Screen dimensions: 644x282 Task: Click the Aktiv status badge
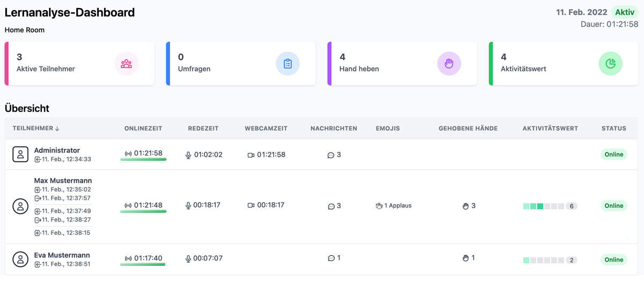(624, 12)
